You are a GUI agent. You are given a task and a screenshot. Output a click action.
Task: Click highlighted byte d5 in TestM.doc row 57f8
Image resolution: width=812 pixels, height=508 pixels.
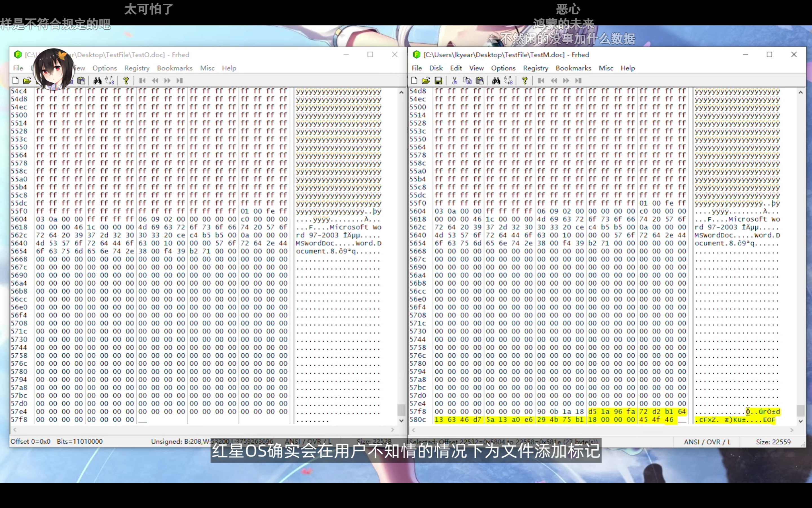[x=593, y=411]
